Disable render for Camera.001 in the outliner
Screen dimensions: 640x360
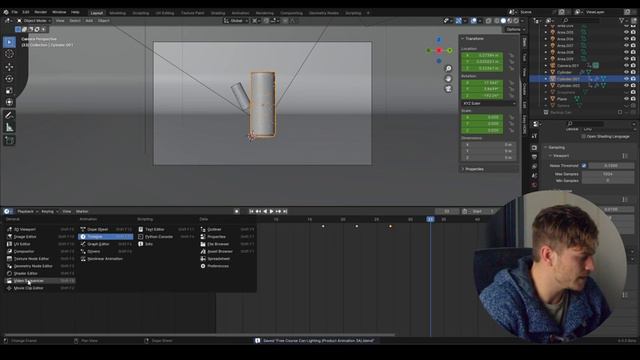coord(633,66)
